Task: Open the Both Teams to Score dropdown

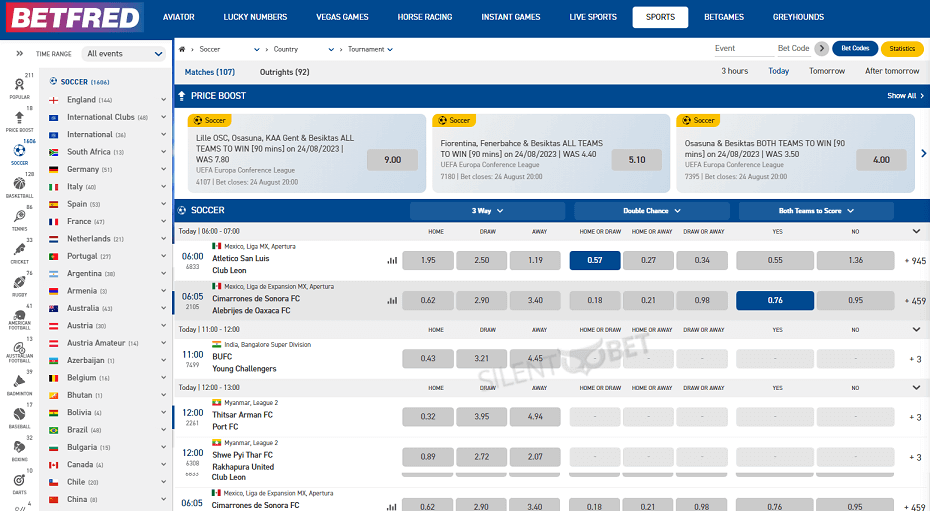Action: pyautogui.click(x=816, y=211)
